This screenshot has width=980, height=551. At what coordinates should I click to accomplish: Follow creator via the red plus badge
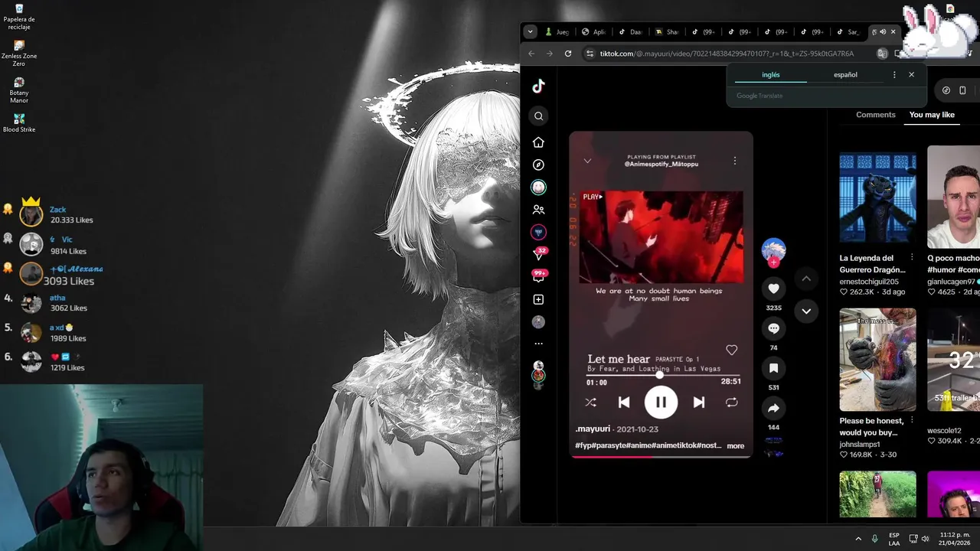[773, 262]
